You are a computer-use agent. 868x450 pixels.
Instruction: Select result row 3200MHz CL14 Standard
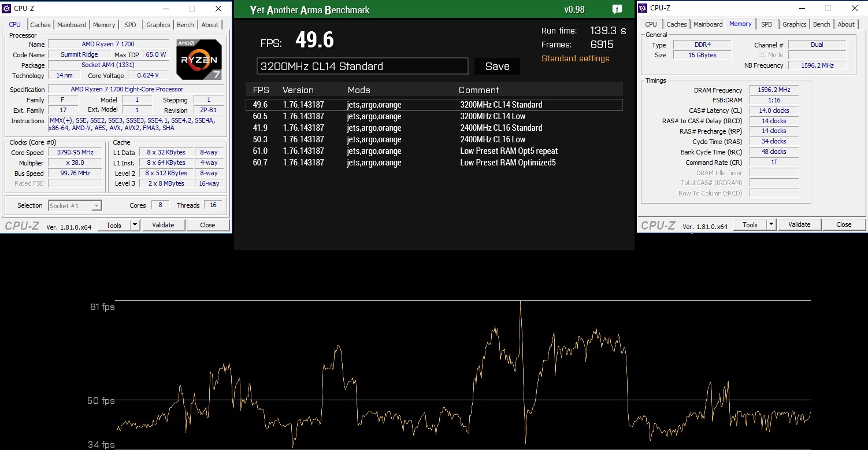coord(434,105)
